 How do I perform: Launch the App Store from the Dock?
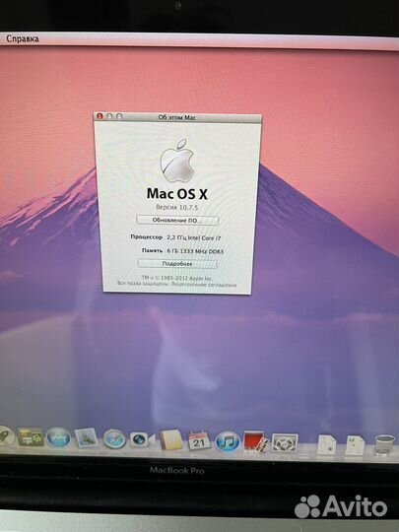58,437
